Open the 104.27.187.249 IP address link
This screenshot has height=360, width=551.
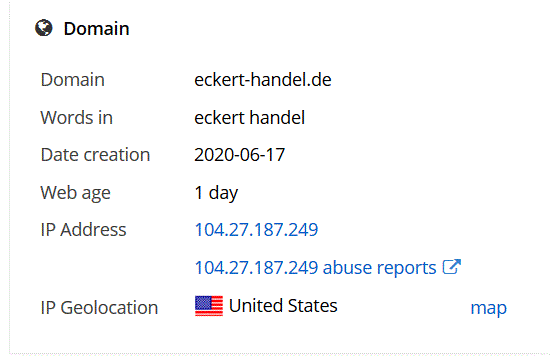click(x=256, y=230)
